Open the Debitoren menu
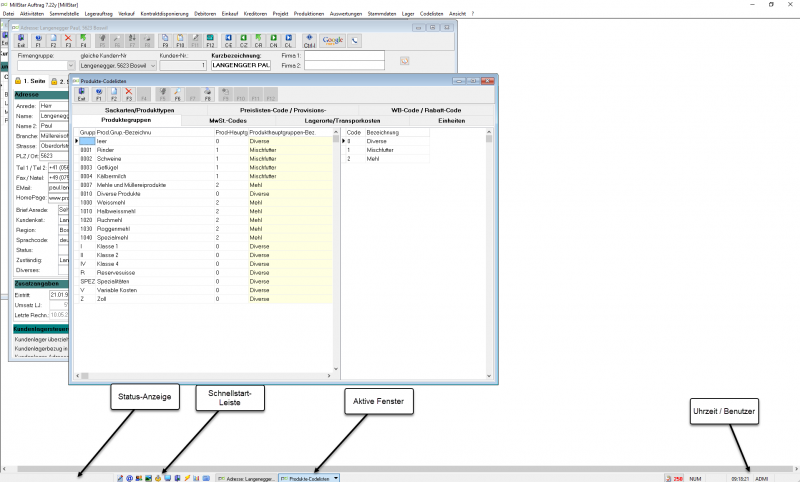The height and width of the screenshot is (482, 800). point(205,14)
